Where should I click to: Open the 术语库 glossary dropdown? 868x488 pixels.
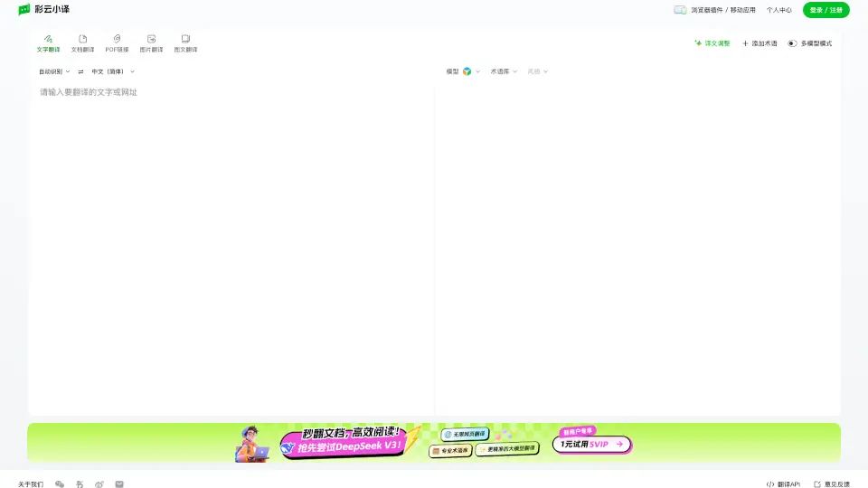point(504,71)
